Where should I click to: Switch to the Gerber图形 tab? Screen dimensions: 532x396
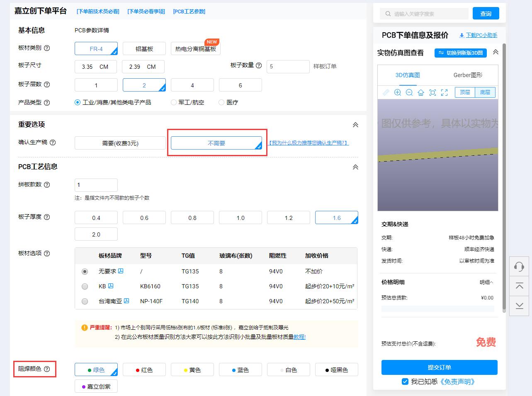468,75
